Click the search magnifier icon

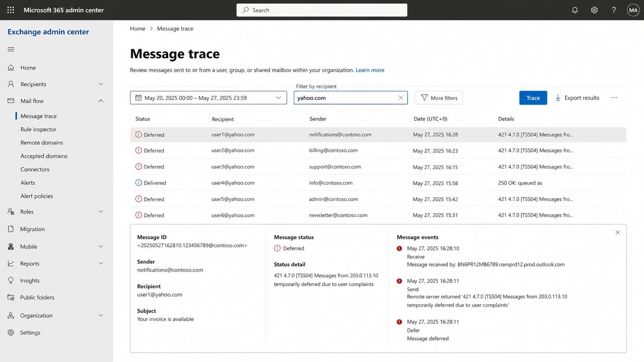(x=245, y=10)
